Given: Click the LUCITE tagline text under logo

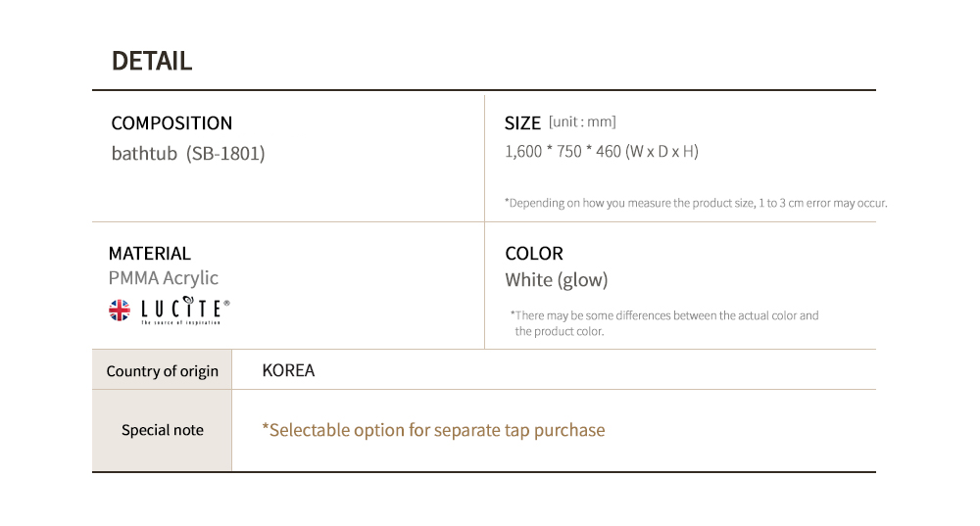Looking at the screenshot, I should click(x=180, y=322).
